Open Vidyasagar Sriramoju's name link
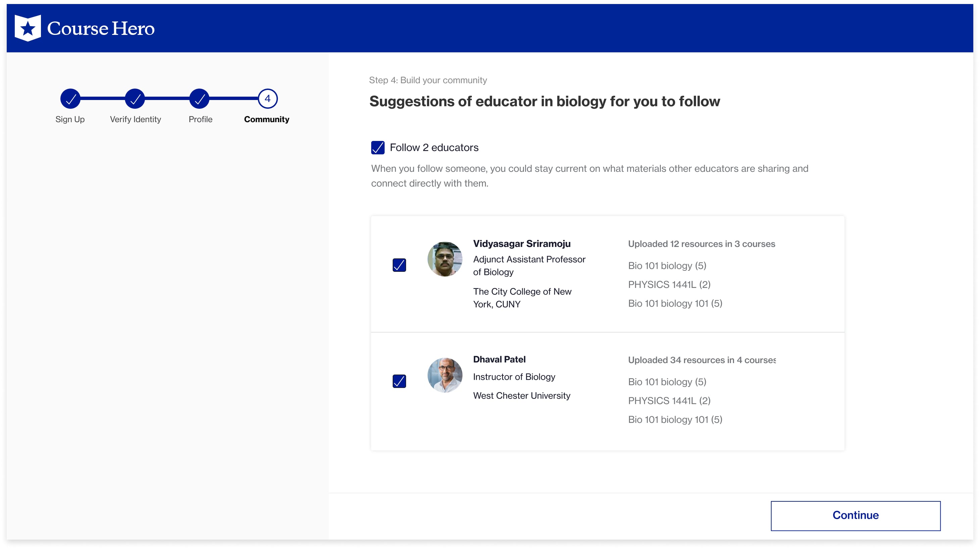This screenshot has height=549, width=980. pyautogui.click(x=522, y=244)
